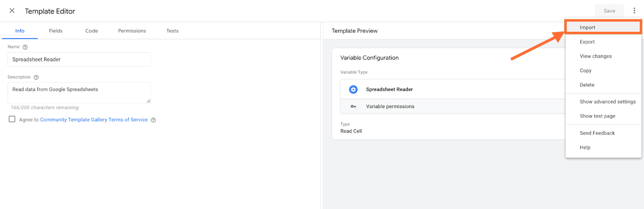The height and width of the screenshot is (209, 644).
Task: Click the key icon for Variable permissions
Action: (x=353, y=106)
